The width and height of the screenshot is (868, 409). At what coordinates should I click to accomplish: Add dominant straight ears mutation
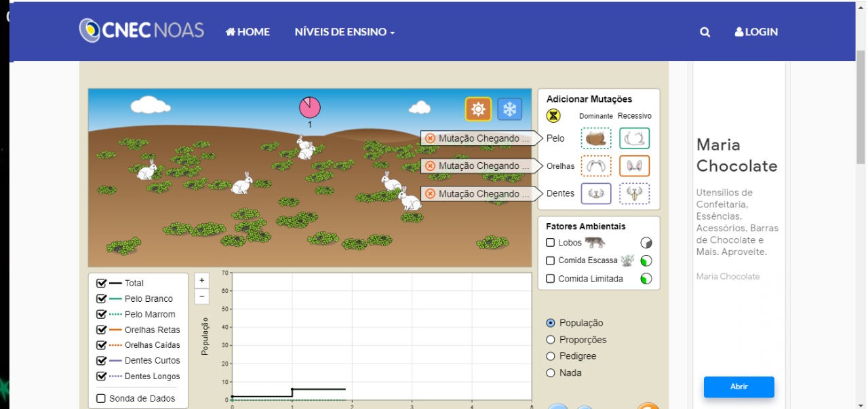[x=596, y=166]
